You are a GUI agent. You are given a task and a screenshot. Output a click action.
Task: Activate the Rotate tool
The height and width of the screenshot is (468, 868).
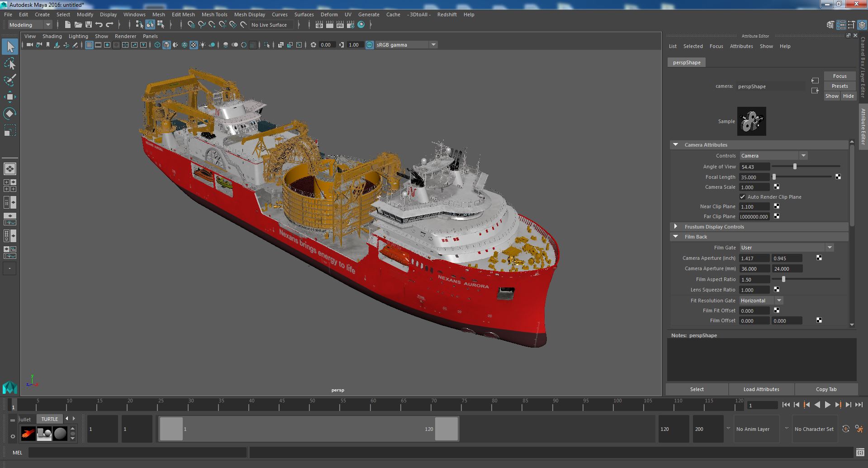pyautogui.click(x=10, y=113)
